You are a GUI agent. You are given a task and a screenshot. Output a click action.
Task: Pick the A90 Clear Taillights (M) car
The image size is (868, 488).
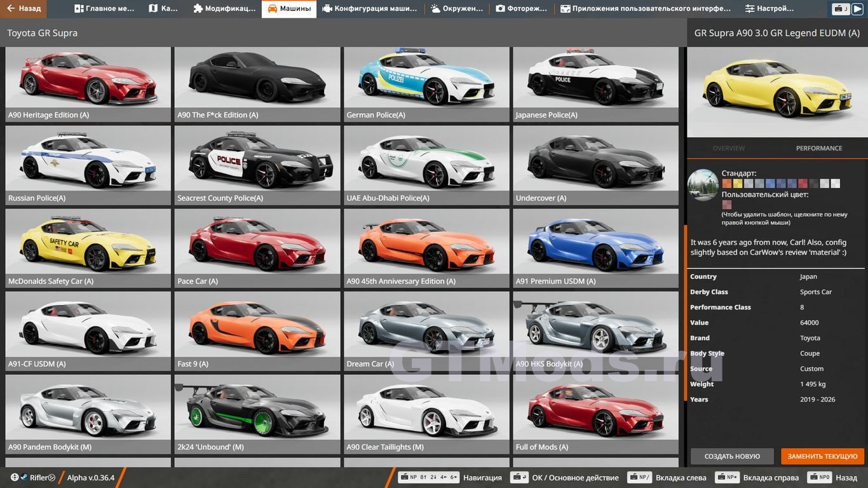click(426, 414)
